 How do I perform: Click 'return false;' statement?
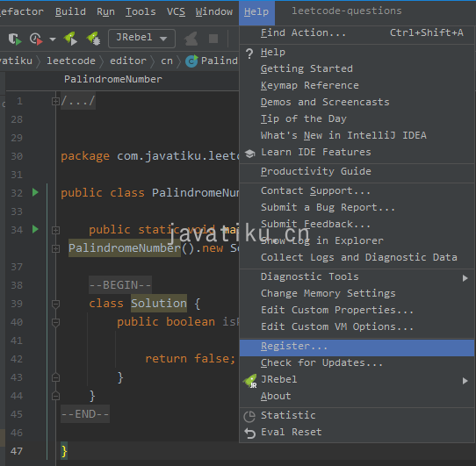click(x=190, y=359)
